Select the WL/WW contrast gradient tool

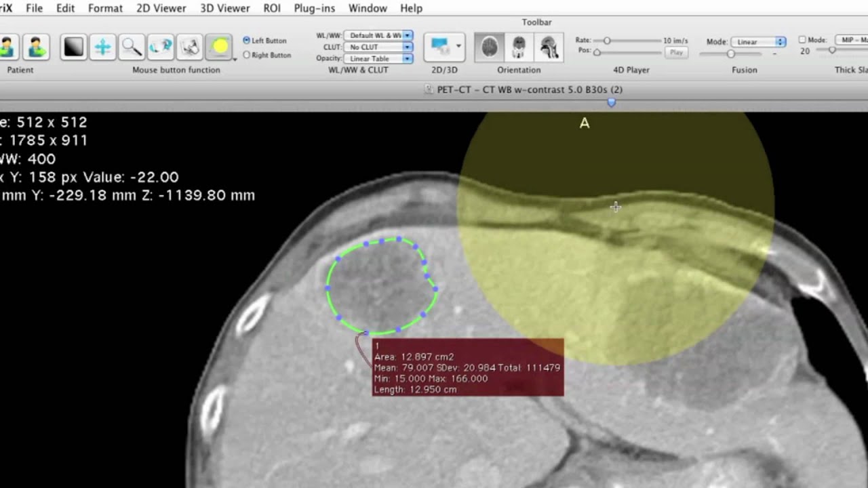(73, 47)
